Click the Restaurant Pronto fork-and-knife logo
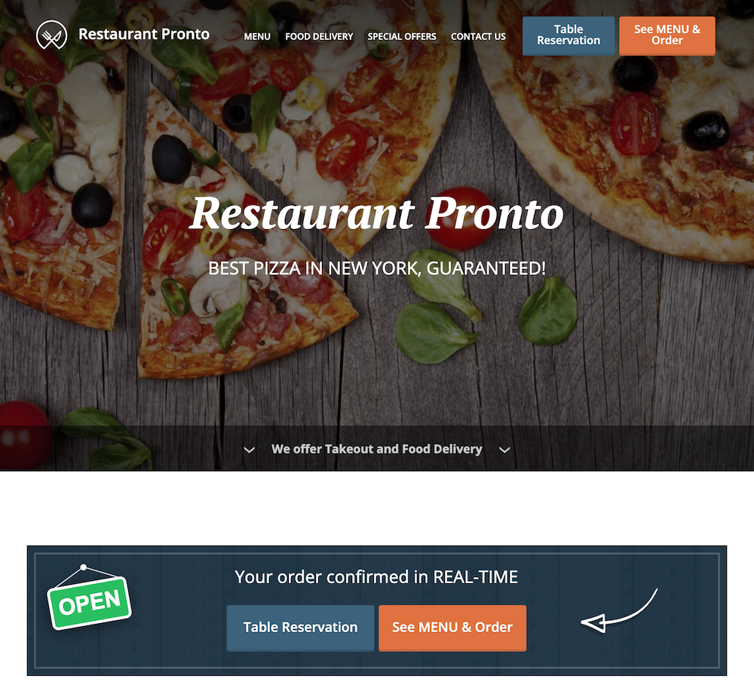Screen dimensions: 754x700 [51, 35]
